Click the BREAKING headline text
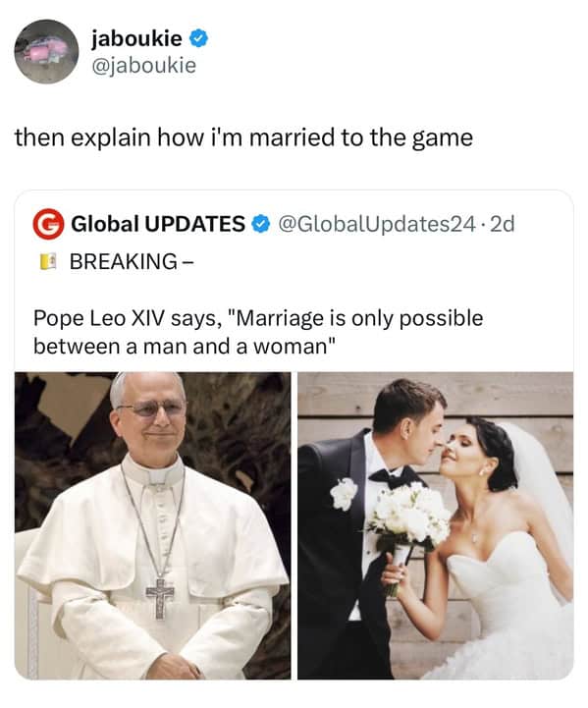 129,262
